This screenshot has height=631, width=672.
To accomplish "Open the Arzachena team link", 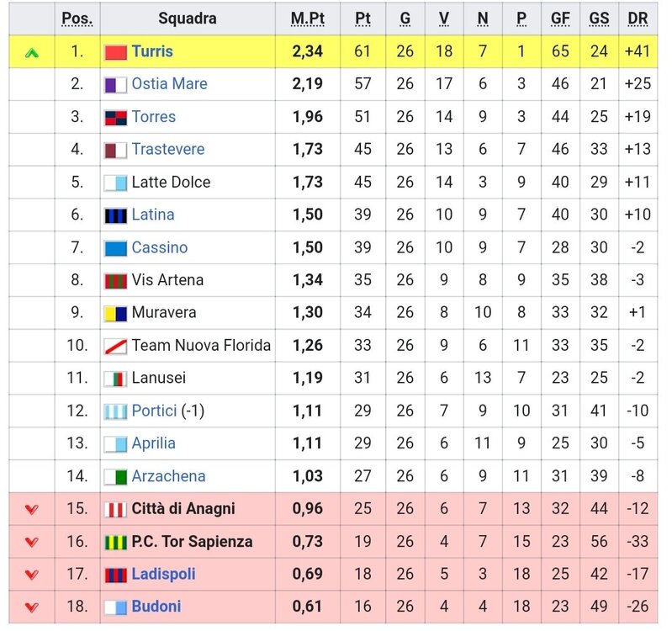I will pyautogui.click(x=168, y=476).
